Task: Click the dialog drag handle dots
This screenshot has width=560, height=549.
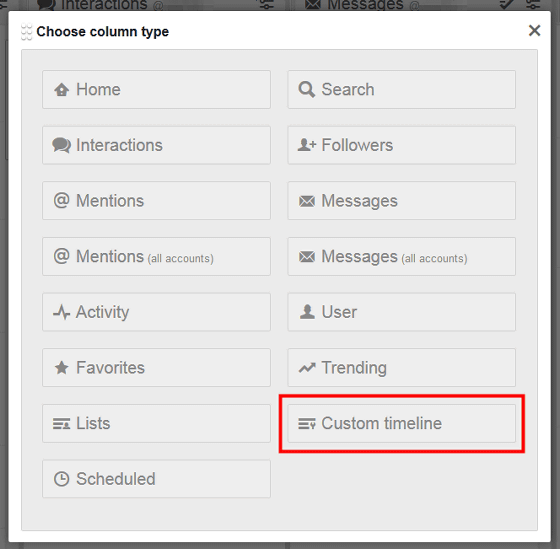Action: (26, 31)
